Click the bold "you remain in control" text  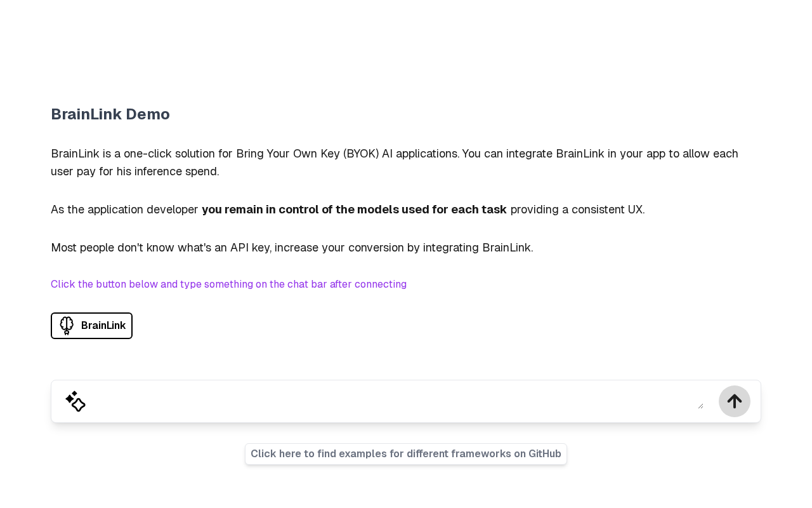pos(354,210)
